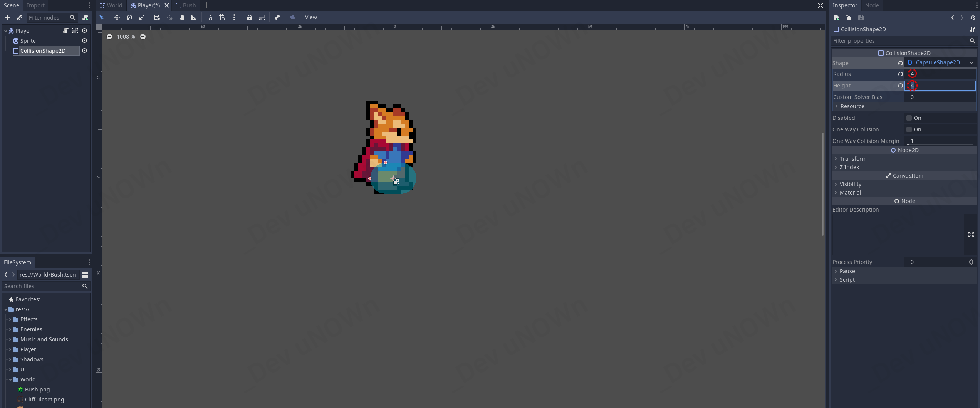
Task: Enable the One Way Collision checkbox
Action: [909, 129]
